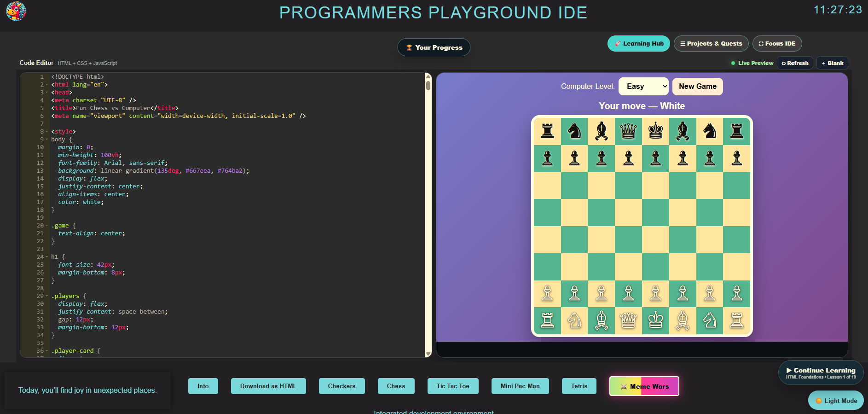The width and height of the screenshot is (868, 414).
Task: Select the white bishop beside the queen
Action: pyautogui.click(x=602, y=321)
